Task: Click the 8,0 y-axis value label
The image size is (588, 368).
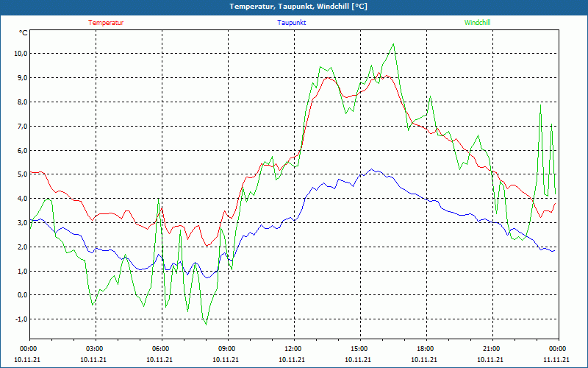Action: tap(21, 102)
